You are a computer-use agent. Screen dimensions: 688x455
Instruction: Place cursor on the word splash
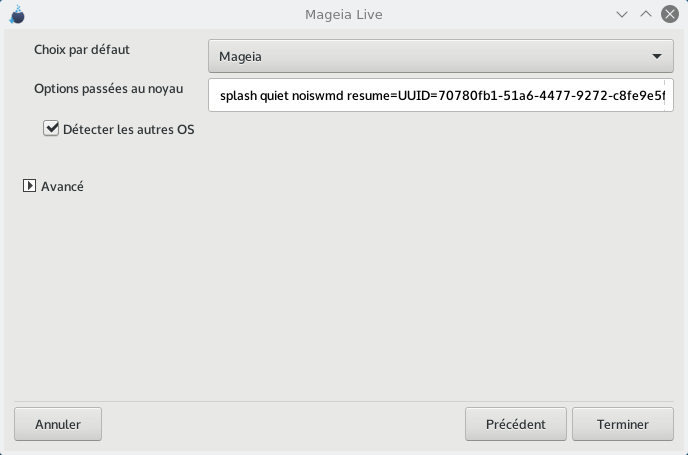tap(238, 96)
